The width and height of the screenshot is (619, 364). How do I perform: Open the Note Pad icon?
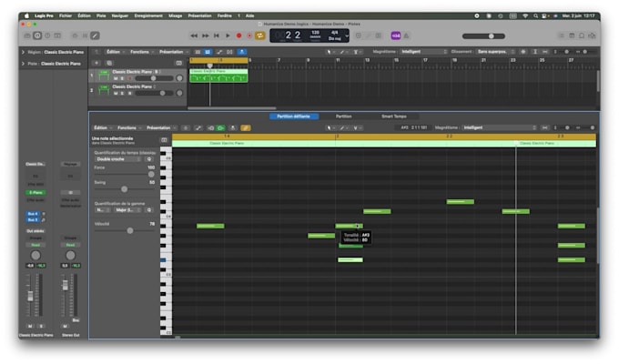(572, 35)
